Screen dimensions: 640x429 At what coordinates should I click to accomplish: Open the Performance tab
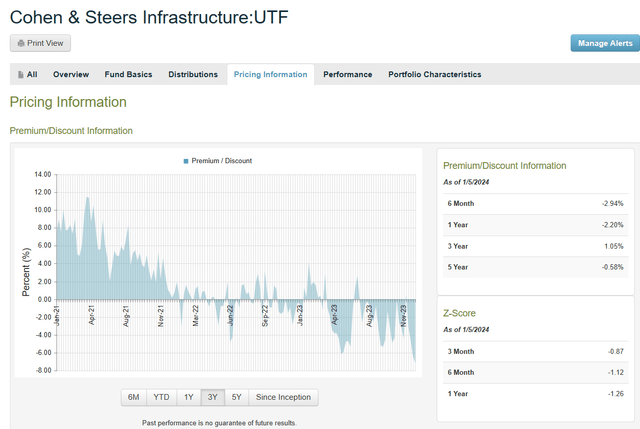[x=348, y=74]
